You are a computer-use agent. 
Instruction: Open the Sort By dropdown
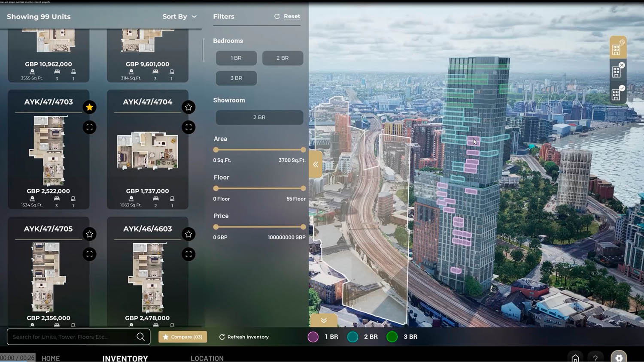coord(179,16)
